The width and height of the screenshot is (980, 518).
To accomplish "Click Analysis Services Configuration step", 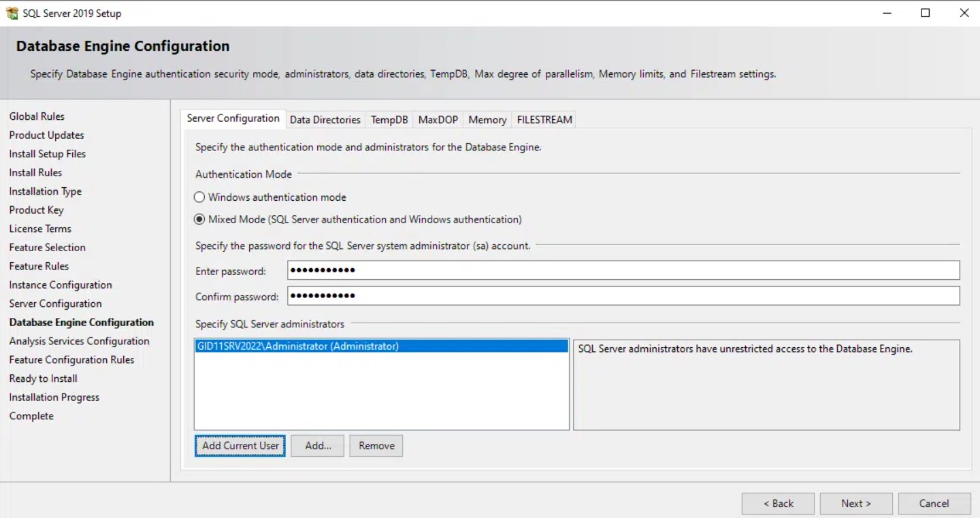I will pyautogui.click(x=80, y=341).
